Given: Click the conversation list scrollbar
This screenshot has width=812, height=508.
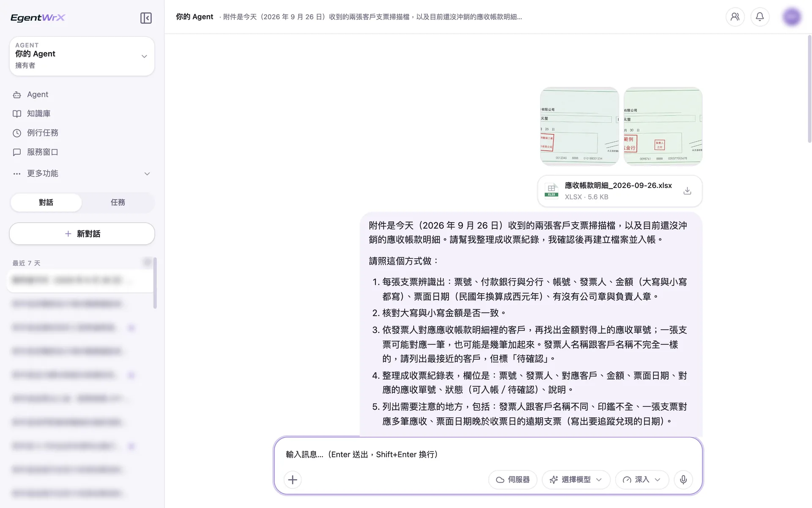Looking at the screenshot, I should click(155, 283).
